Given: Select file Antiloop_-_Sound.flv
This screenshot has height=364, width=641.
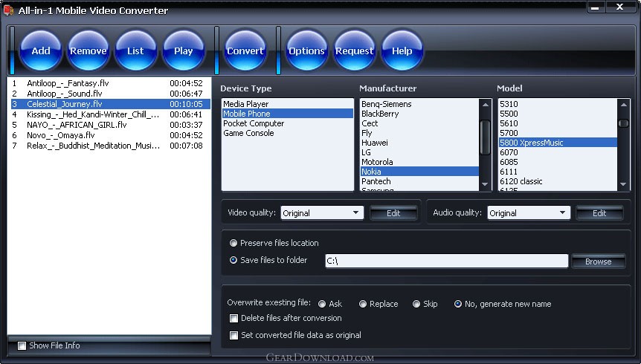Looking at the screenshot, I should click(110, 94).
